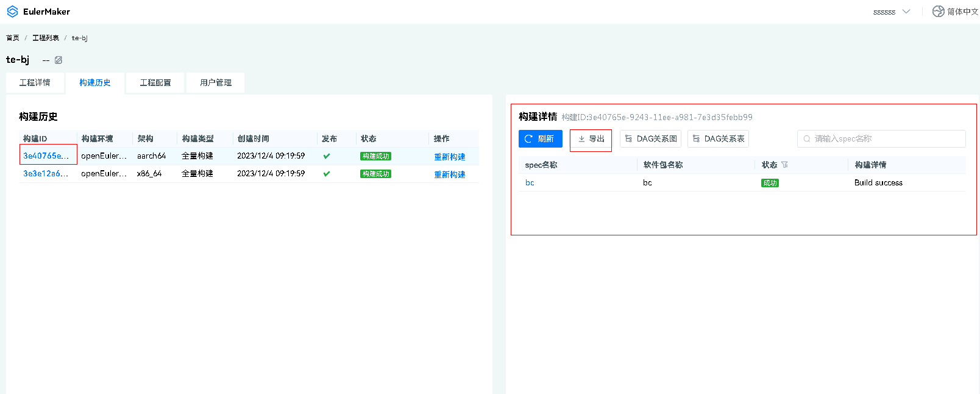Click the edit icon beside te-bj
Screen dimensions: 980x394
59,60
